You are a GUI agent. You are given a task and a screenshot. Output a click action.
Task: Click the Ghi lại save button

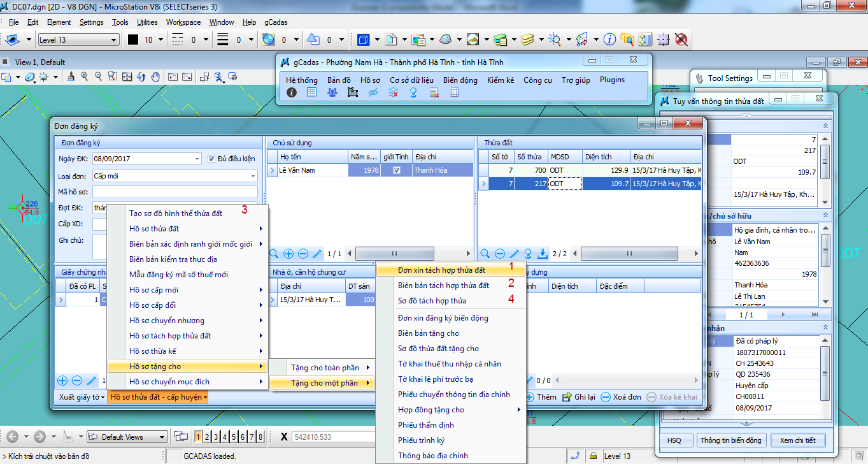tap(578, 397)
